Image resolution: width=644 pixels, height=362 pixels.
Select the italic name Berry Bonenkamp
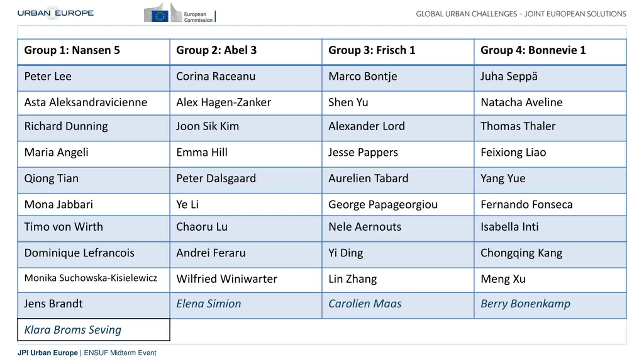click(x=526, y=304)
